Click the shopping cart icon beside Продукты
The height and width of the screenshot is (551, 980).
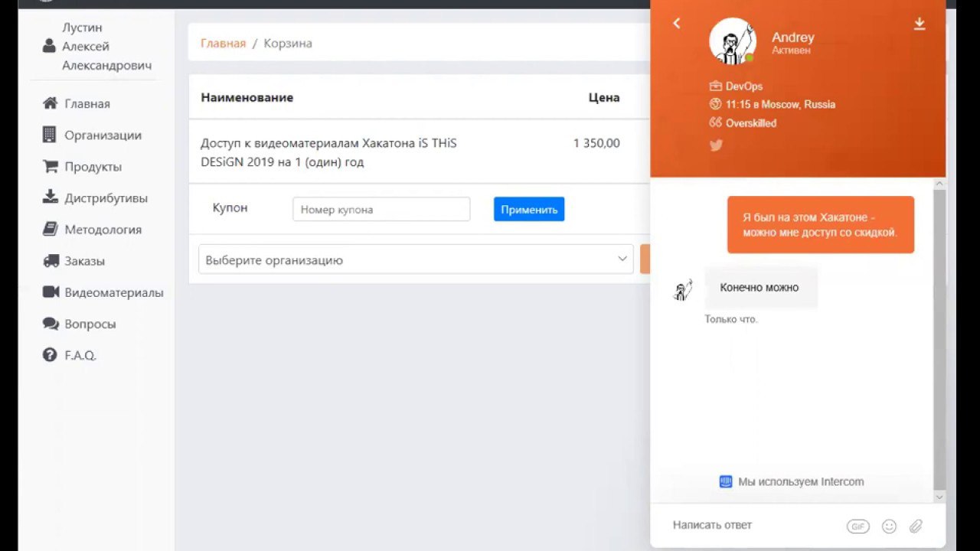click(50, 166)
